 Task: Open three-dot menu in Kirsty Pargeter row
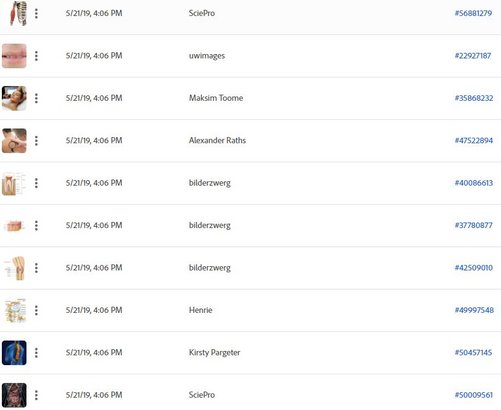point(36,353)
